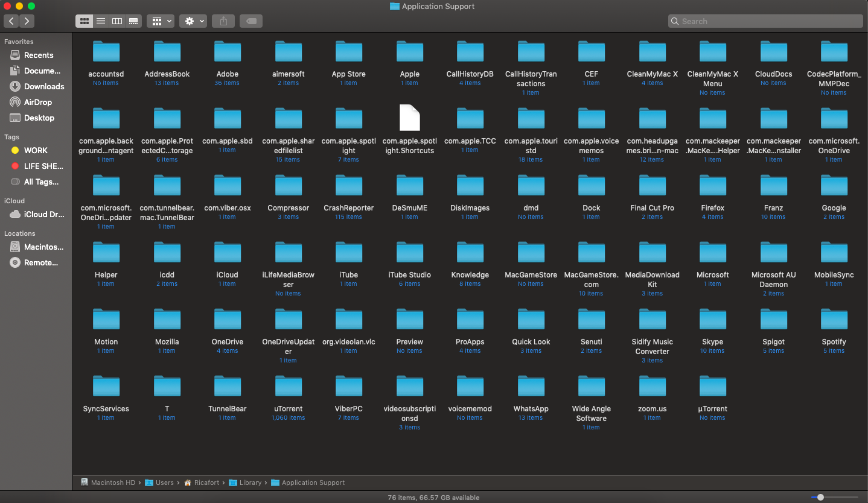Click the "115 items" count text
Viewport: 868px width, 503px height.
[x=349, y=217]
